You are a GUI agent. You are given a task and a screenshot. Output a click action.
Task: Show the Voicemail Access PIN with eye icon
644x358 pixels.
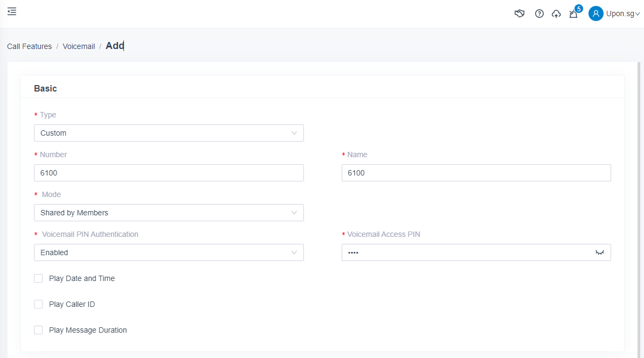[x=599, y=252]
